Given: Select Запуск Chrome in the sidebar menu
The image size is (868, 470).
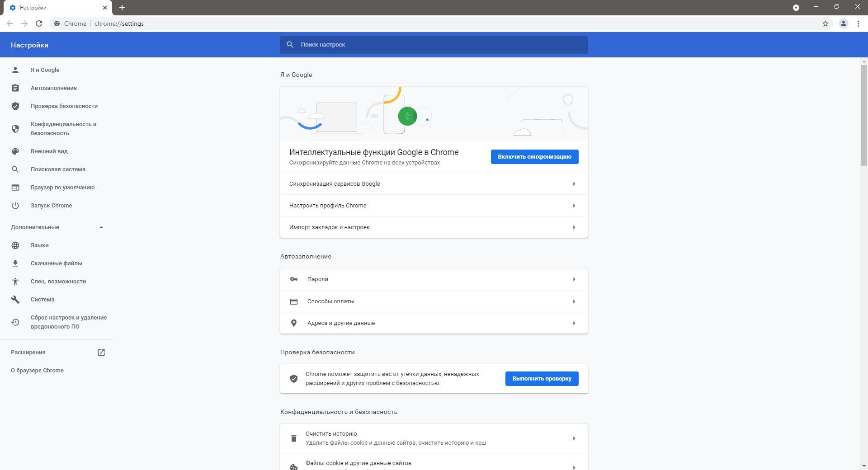Looking at the screenshot, I should [52, 206].
